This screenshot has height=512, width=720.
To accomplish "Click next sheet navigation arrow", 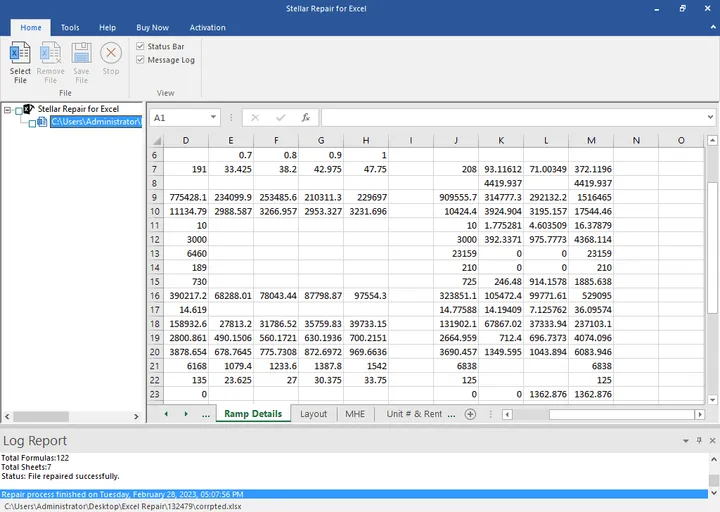I will (x=186, y=414).
